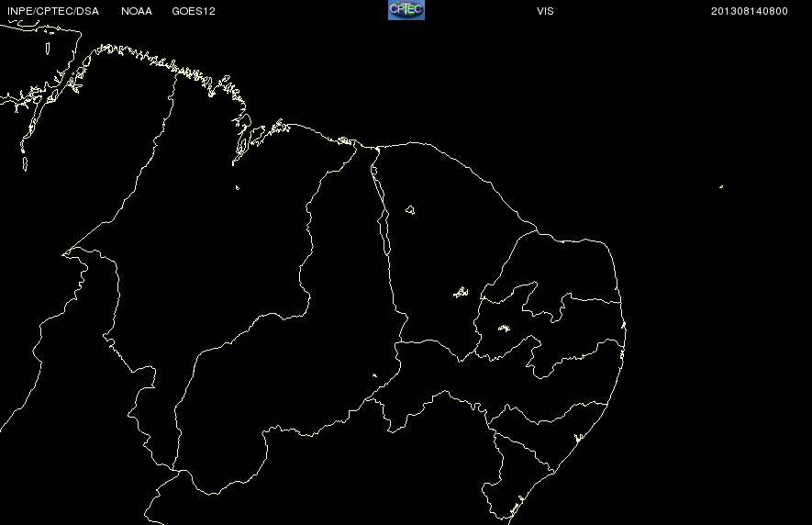Click the coastal lagoon outline on the southeastern shore
The height and width of the screenshot is (525, 812).
click(x=579, y=438)
